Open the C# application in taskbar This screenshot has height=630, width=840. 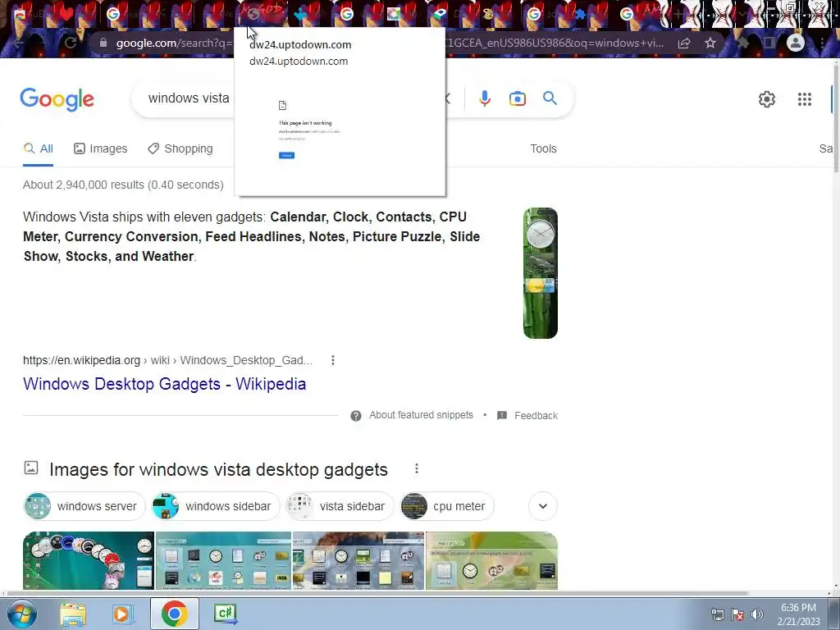tap(225, 614)
